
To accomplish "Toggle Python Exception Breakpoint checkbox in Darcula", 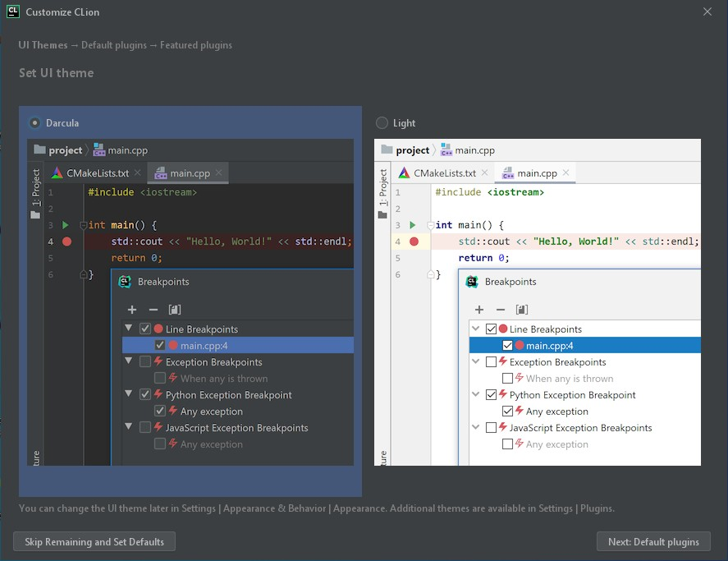I will (x=144, y=394).
